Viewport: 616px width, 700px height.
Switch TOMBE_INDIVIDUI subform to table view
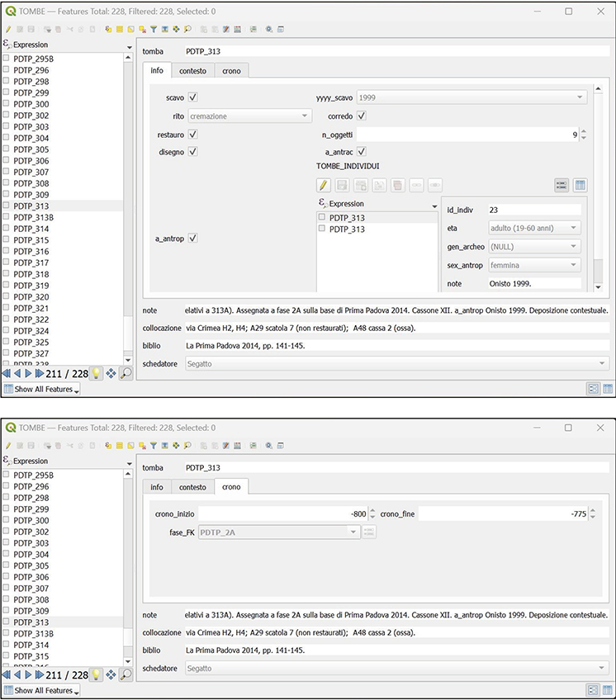[x=580, y=186]
